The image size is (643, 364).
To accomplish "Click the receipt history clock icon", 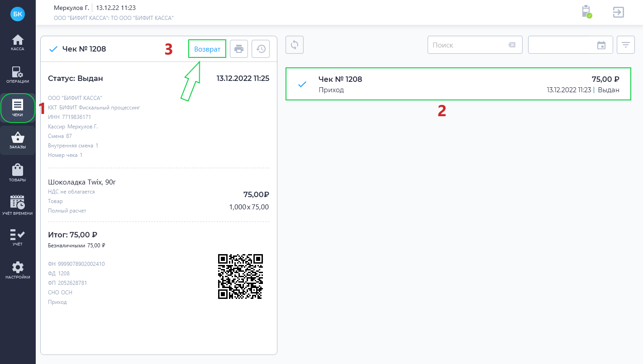I will click(261, 49).
